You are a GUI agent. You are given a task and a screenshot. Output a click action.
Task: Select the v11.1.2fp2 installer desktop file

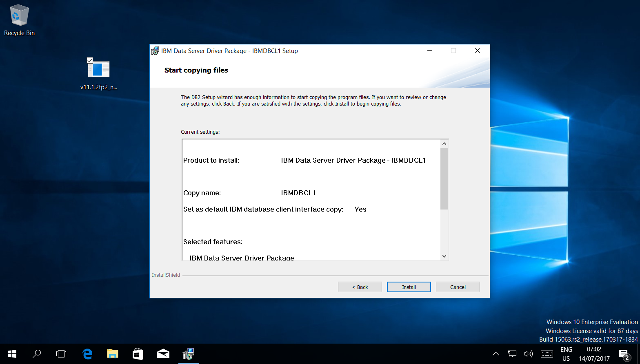click(x=99, y=74)
